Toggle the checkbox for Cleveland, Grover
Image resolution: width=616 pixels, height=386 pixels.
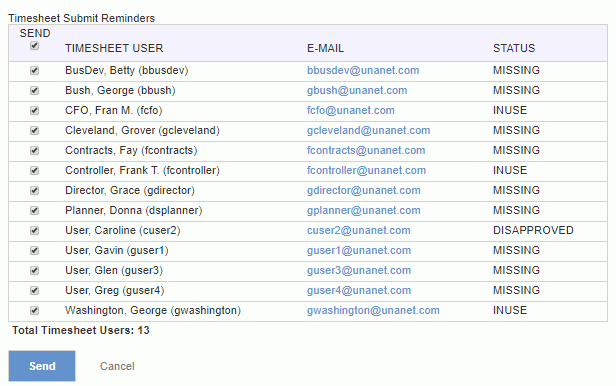(35, 131)
